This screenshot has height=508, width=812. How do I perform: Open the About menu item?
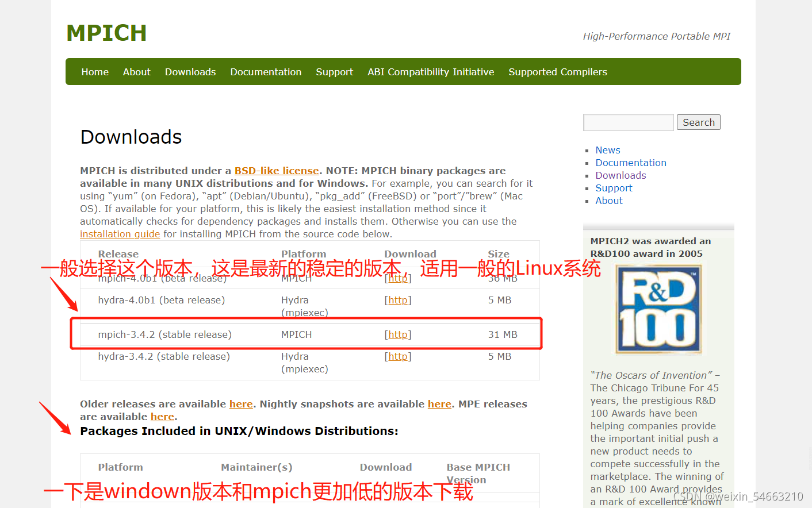click(x=136, y=72)
